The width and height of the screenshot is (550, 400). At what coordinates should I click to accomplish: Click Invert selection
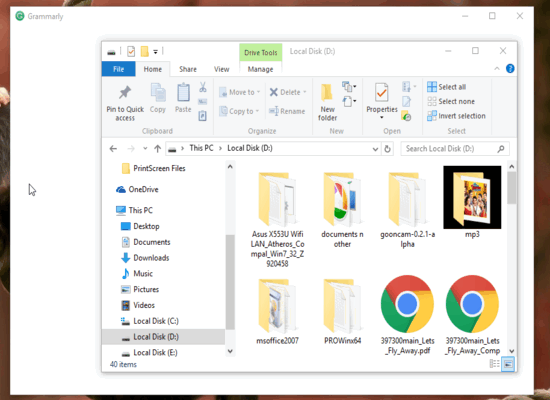(456, 116)
